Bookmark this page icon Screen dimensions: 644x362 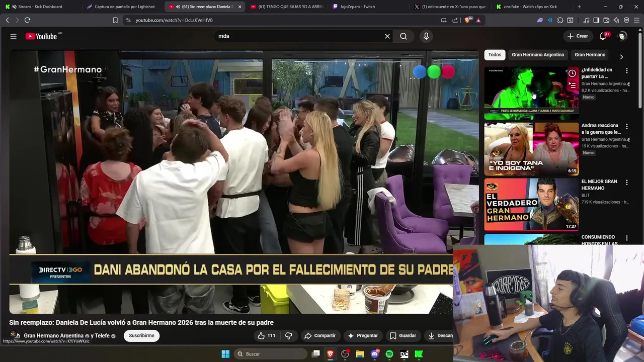pos(115,20)
